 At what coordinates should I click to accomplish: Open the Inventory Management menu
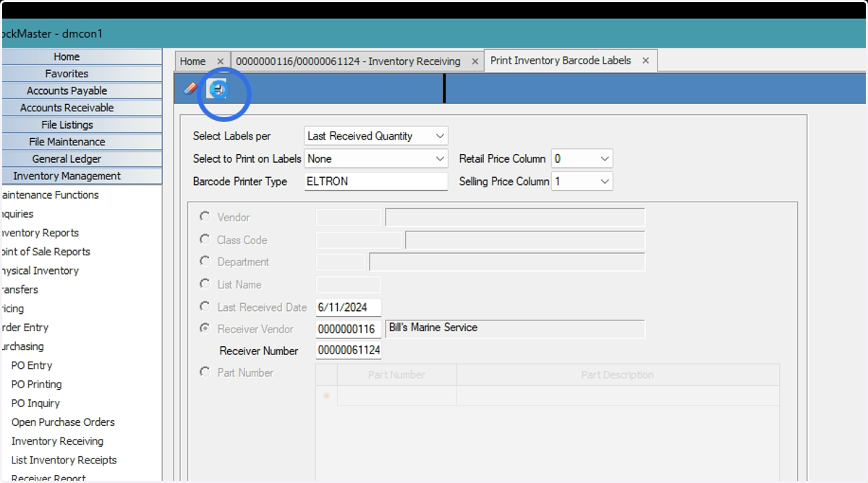tap(81, 176)
